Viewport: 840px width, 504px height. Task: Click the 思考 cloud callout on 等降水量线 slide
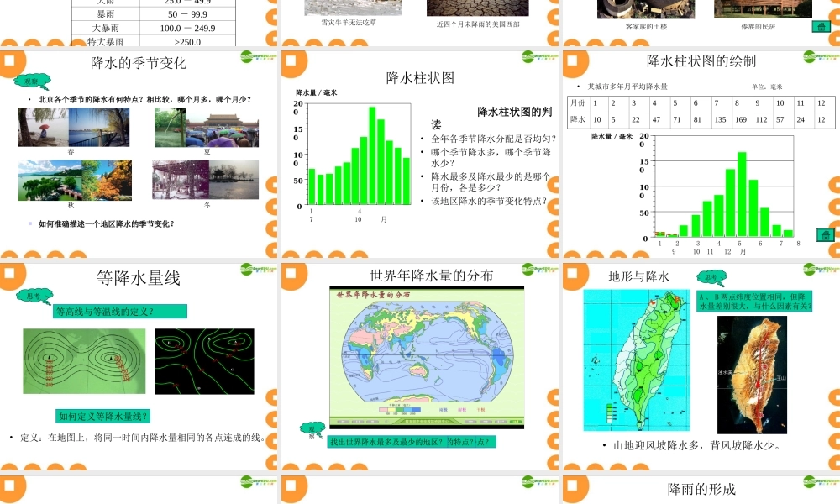[34, 296]
